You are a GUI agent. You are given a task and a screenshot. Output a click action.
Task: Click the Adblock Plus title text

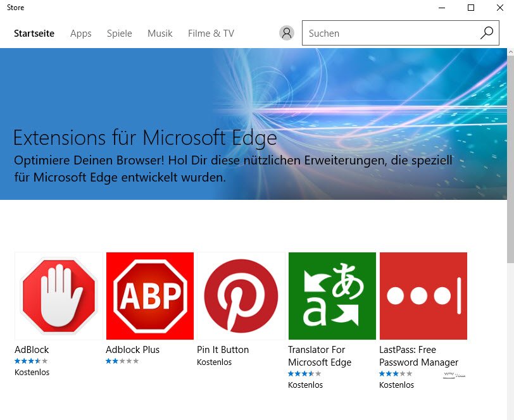pyautogui.click(x=133, y=350)
